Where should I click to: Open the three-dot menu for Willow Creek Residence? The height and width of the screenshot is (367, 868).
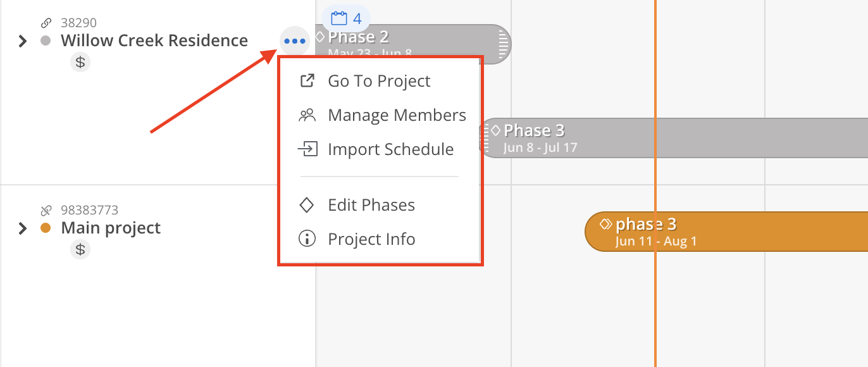coord(295,41)
